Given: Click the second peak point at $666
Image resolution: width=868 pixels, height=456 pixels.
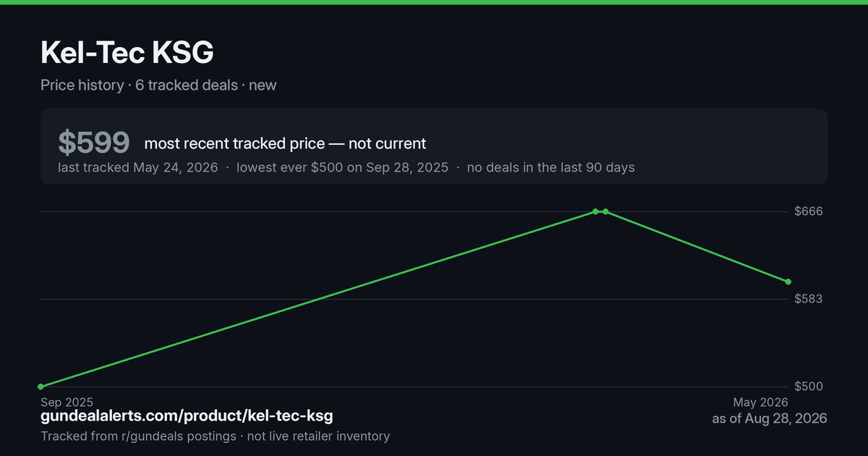Looking at the screenshot, I should click(605, 211).
